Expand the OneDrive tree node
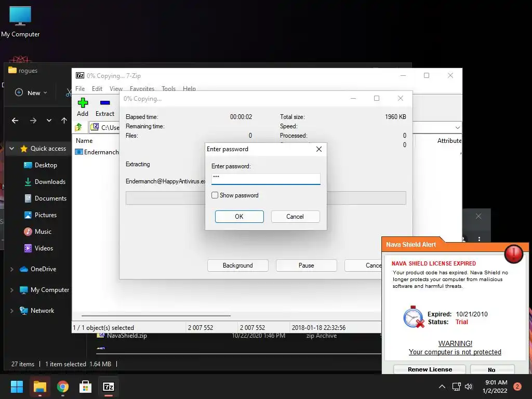 12,269
